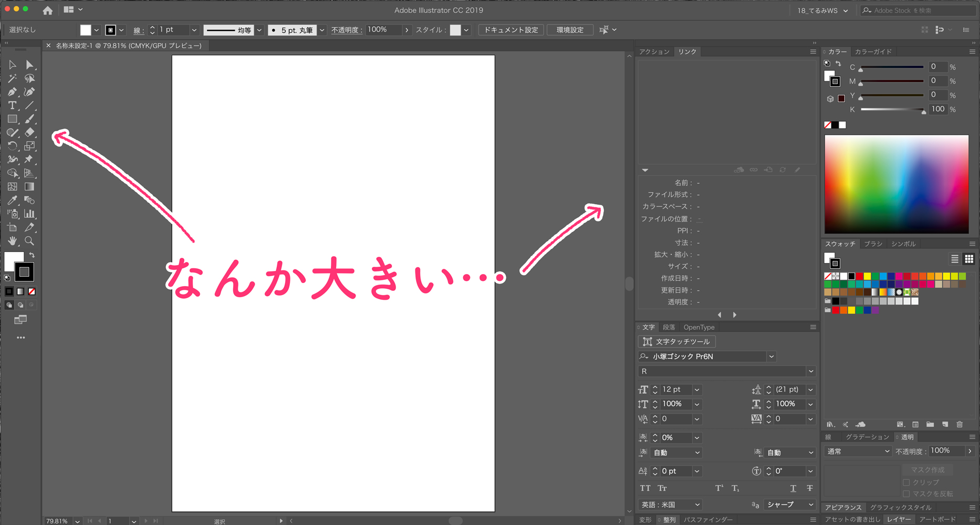Switch to the アクション tab
The image size is (980, 525).
click(x=654, y=51)
